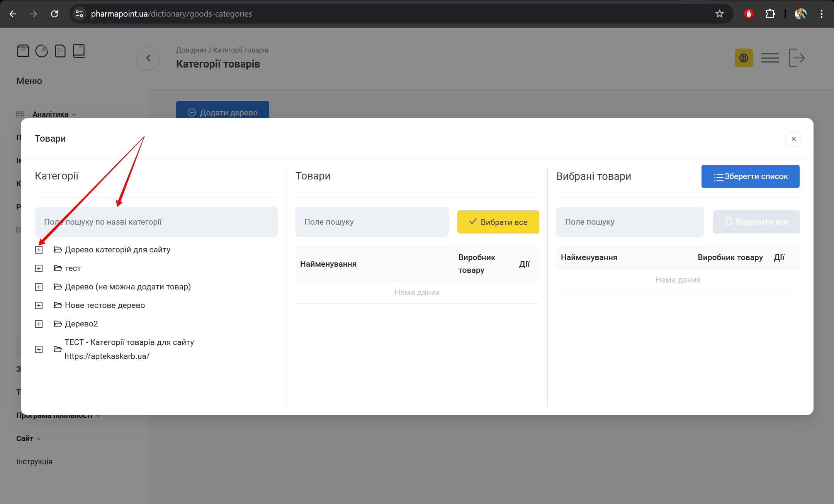Image resolution: width=834 pixels, height=504 pixels.
Task: Click the book icon in the sidebar
Action: click(x=79, y=51)
